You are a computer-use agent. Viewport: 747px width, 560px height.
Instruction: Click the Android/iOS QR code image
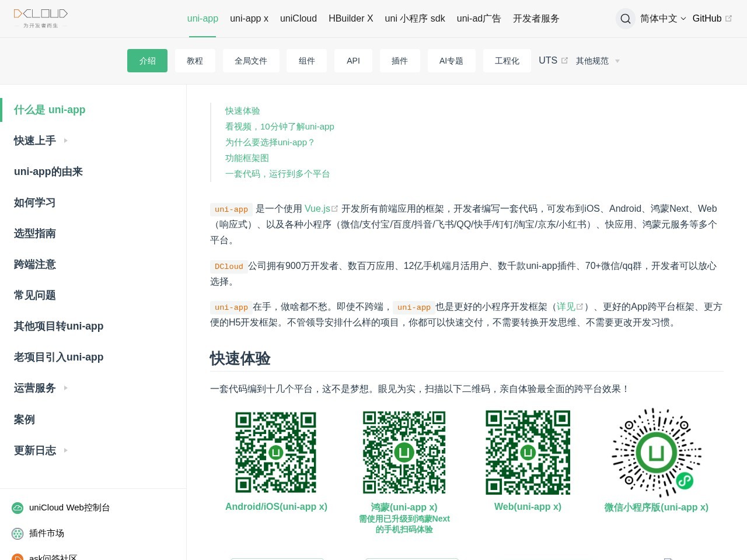[x=276, y=453]
